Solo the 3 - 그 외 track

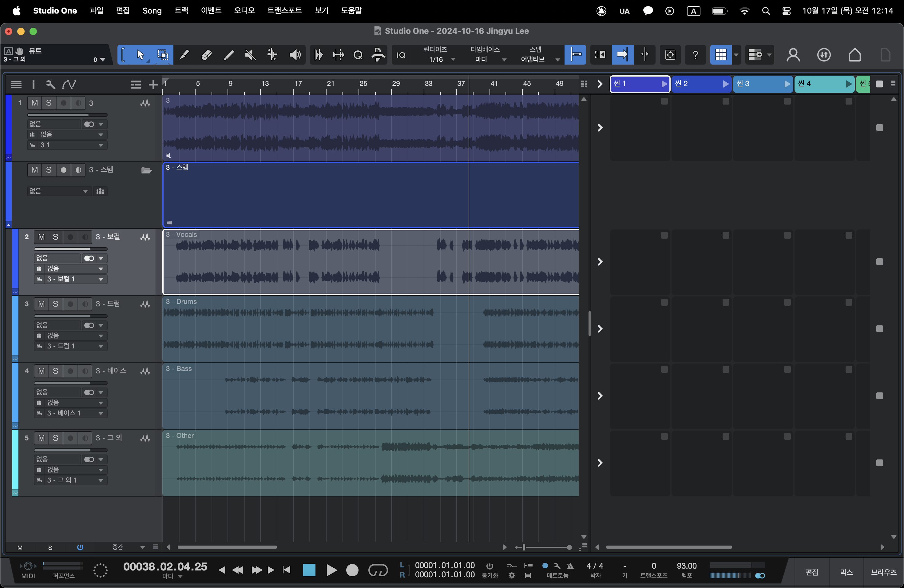point(55,438)
